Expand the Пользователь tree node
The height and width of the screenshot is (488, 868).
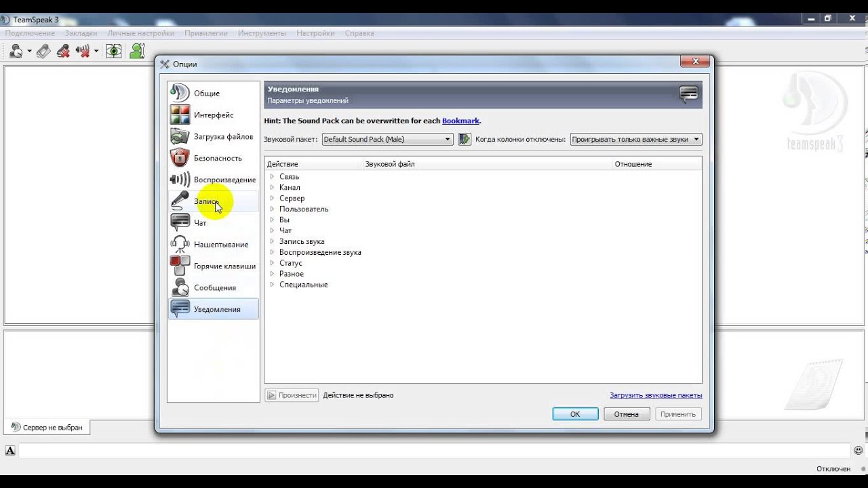pyautogui.click(x=272, y=209)
